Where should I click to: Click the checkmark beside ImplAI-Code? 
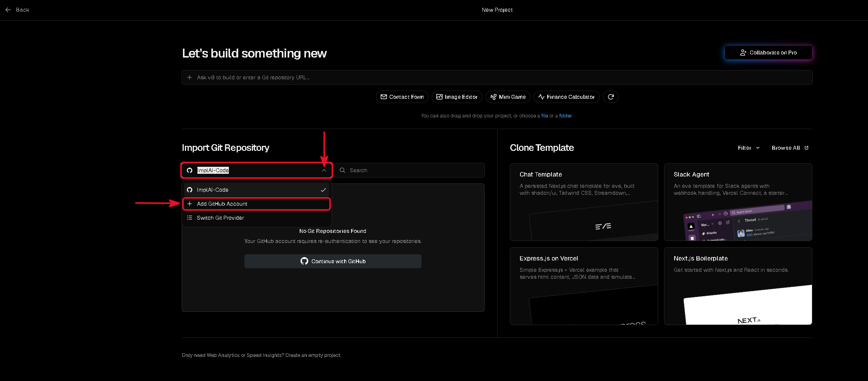pyautogui.click(x=323, y=190)
